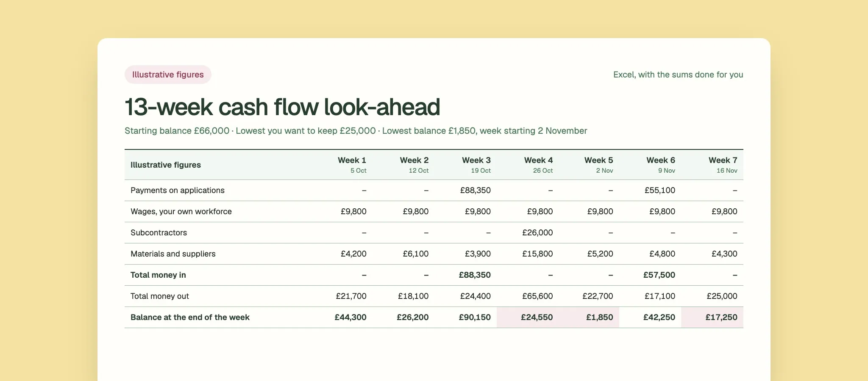This screenshot has width=868, height=381.
Task: Select the £4,800 materials cell
Action: [650, 254]
